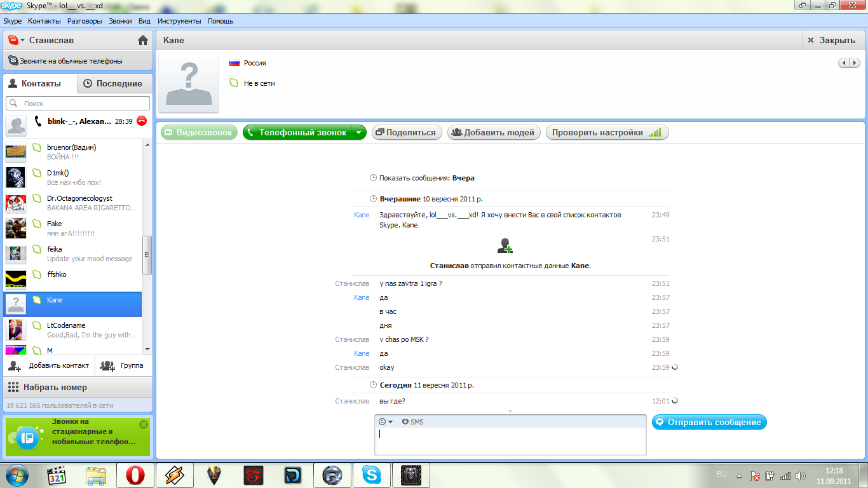868x488 pixels.
Task: Show hidden tray icons arrow
Action: coord(739,475)
